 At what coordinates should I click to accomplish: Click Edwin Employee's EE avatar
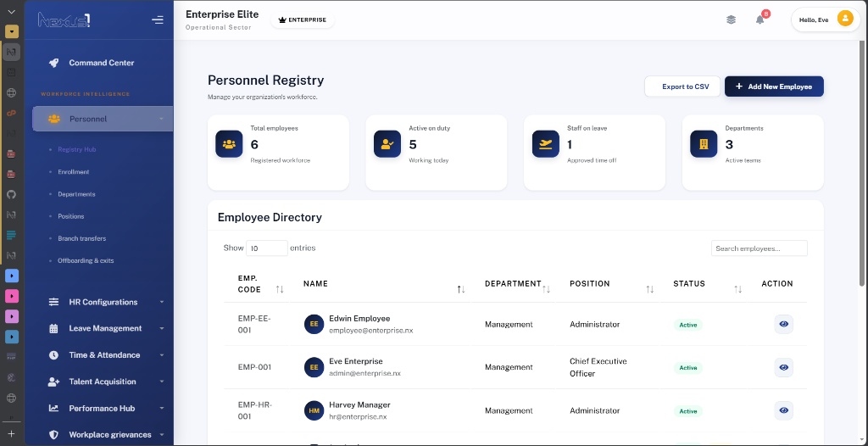click(314, 324)
